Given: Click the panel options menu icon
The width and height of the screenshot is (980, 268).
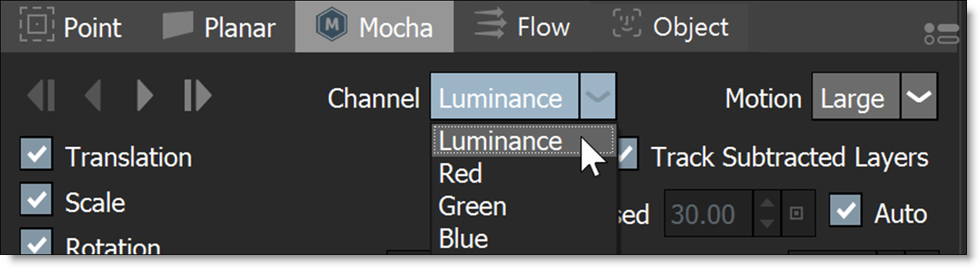Looking at the screenshot, I should pos(941,33).
